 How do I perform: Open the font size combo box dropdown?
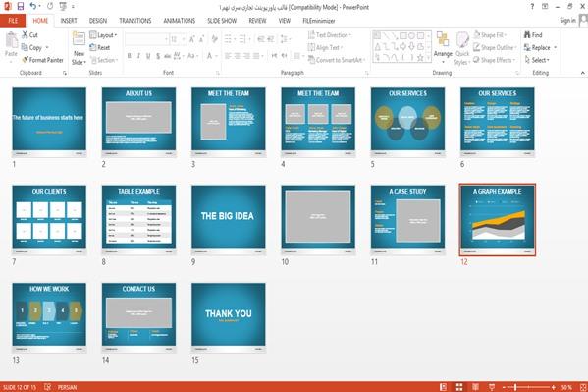(184, 39)
